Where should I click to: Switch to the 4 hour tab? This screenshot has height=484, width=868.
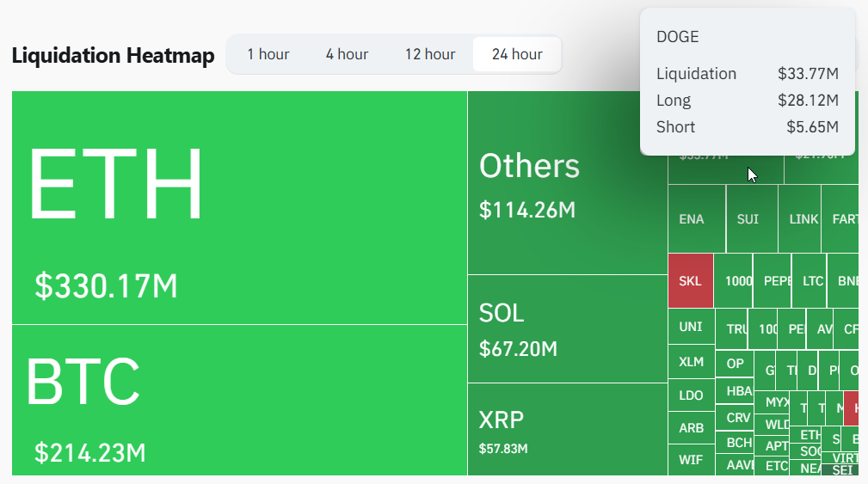pyautogui.click(x=347, y=54)
